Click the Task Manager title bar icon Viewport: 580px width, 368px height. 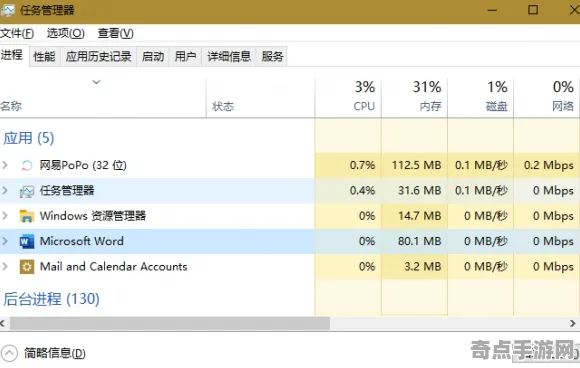coord(7,10)
